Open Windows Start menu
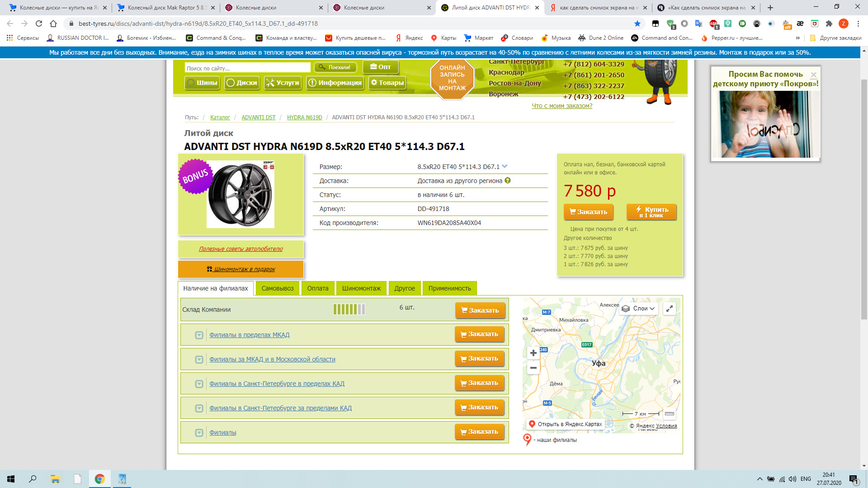Viewport: 868px width, 488px height. (x=11, y=479)
